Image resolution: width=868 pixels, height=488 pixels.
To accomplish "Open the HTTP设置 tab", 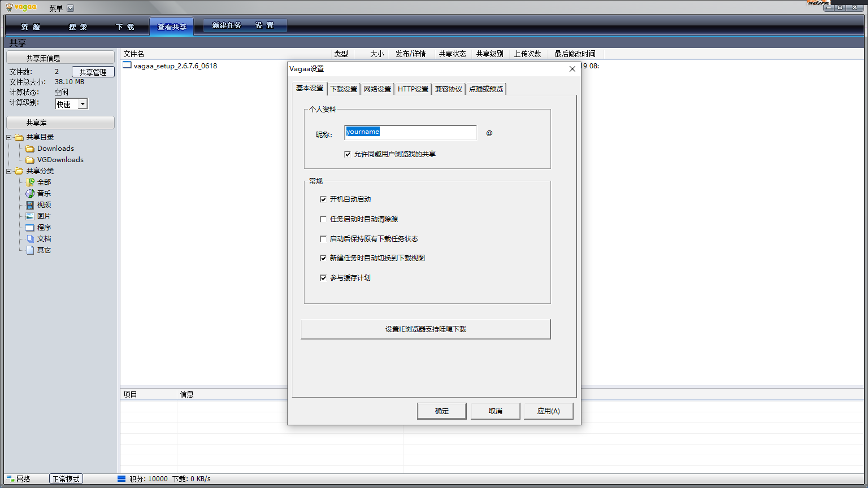I will coord(413,89).
